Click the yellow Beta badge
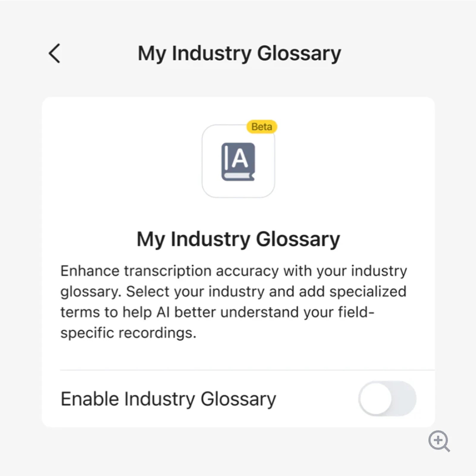 click(262, 127)
